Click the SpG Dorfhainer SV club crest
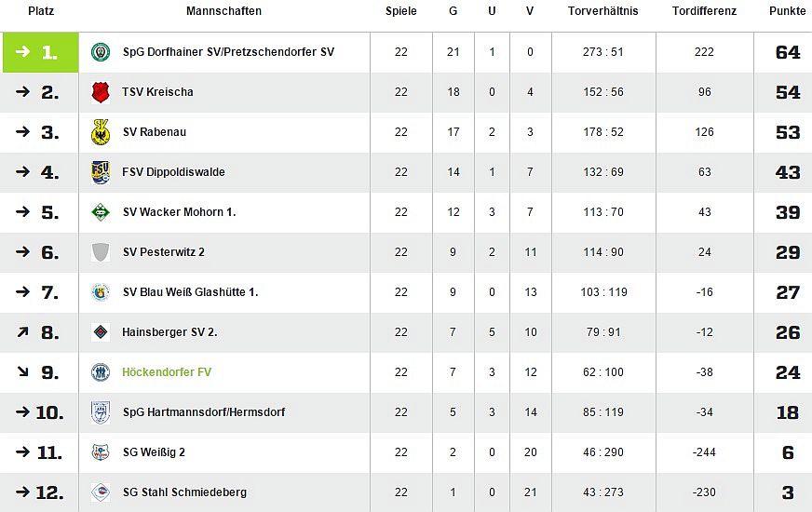This screenshot has width=812, height=512. click(x=101, y=52)
